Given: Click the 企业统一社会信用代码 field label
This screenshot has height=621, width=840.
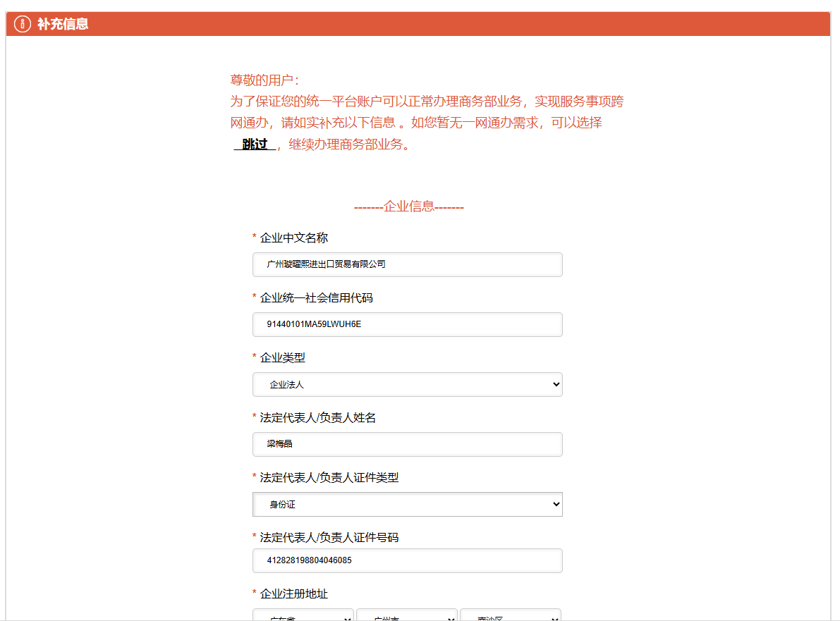Looking at the screenshot, I should (x=316, y=298).
